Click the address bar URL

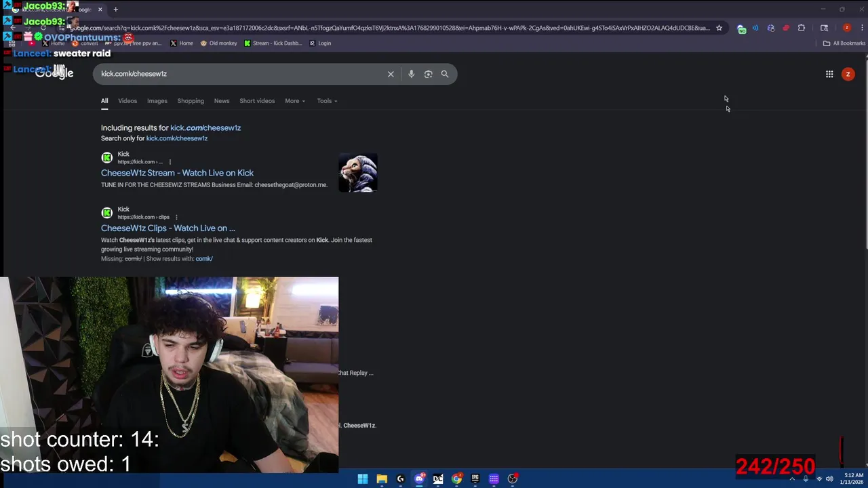(x=390, y=28)
